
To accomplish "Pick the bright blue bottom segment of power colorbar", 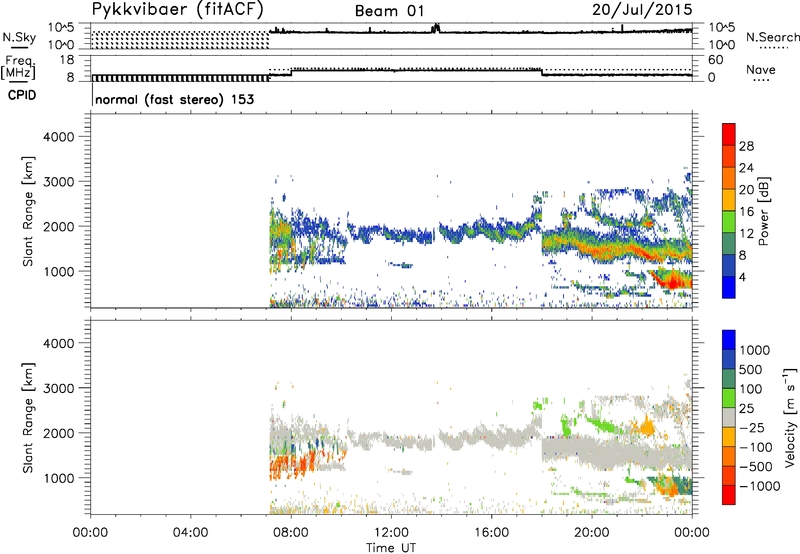I will pyautogui.click(x=729, y=288).
